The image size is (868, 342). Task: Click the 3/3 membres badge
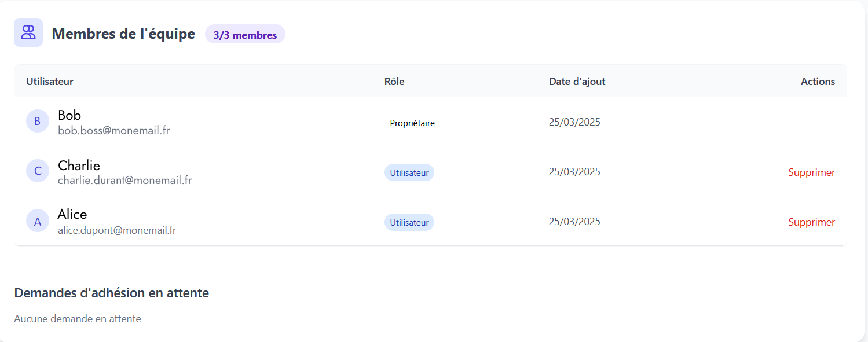pos(245,35)
